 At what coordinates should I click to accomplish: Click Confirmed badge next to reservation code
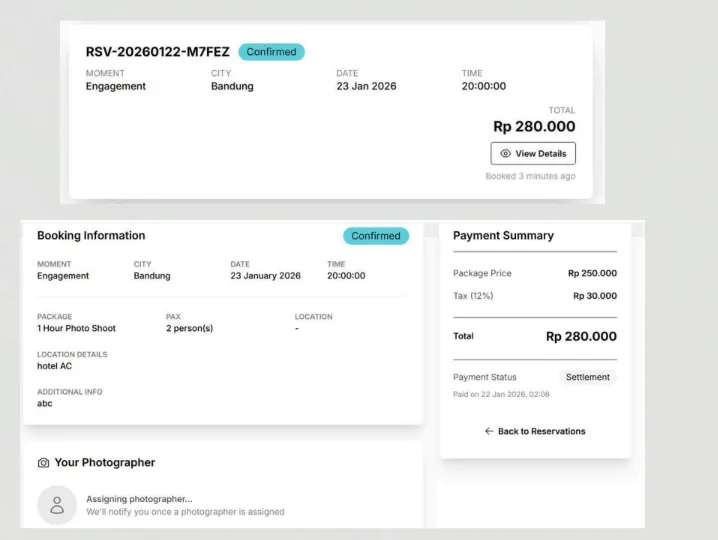272,52
